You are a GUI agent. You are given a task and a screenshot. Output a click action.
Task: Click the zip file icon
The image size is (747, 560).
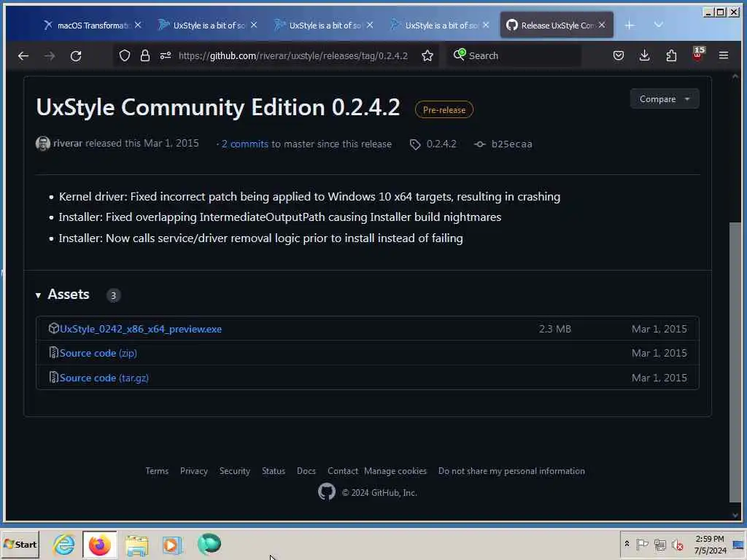point(53,353)
